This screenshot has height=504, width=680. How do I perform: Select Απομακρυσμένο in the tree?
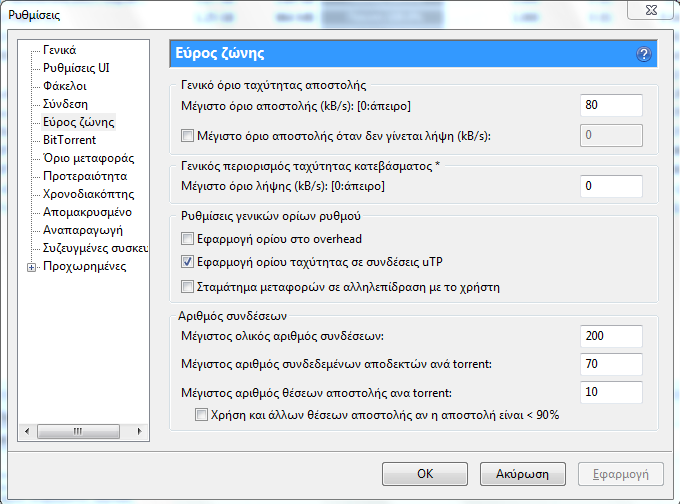click(87, 212)
